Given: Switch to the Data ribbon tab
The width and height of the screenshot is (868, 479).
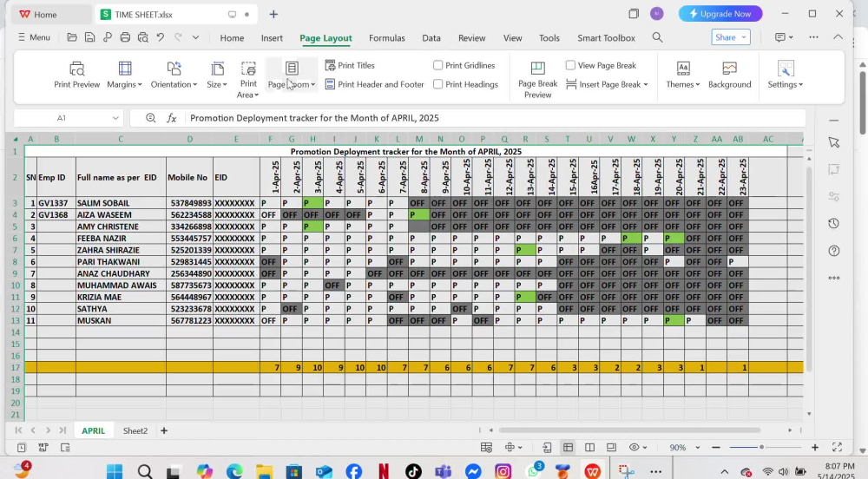Looking at the screenshot, I should [x=431, y=37].
